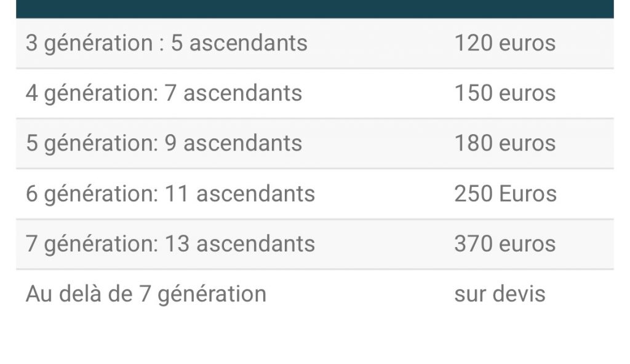Image resolution: width=630 pixels, height=364 pixels.
Task: Select the "Au delà de 7 génération" cell
Action: point(146,294)
